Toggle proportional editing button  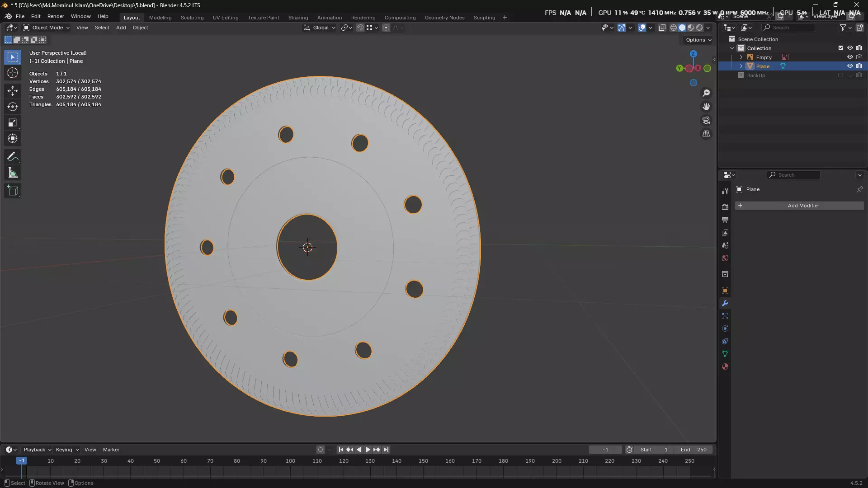(386, 28)
